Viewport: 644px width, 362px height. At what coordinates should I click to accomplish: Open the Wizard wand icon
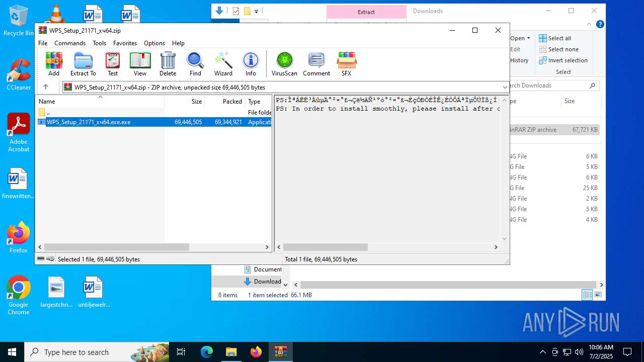point(223,64)
